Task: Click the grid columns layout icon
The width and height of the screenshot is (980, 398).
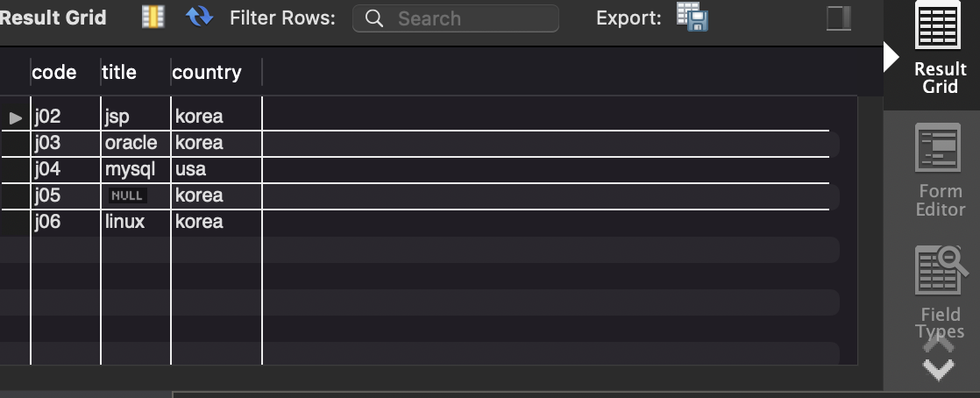Action: (153, 17)
